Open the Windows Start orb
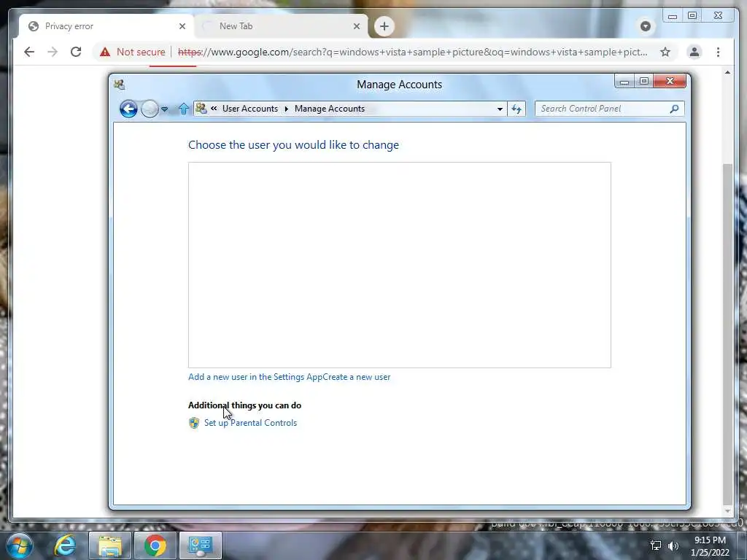 20,545
